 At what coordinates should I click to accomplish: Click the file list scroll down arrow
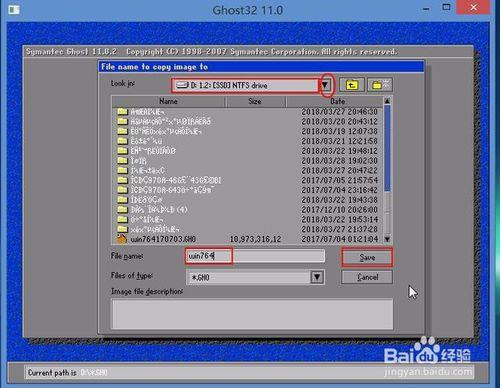click(387, 239)
